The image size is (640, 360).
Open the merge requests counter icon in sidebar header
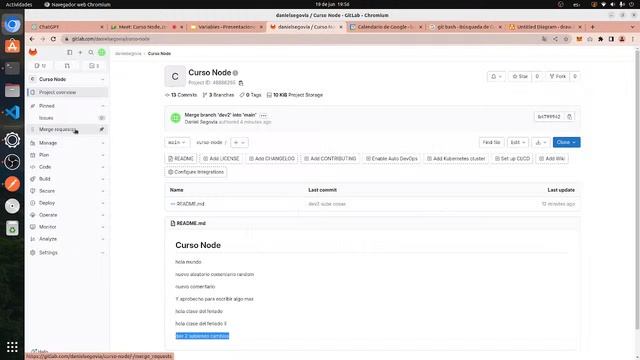pos(67,66)
